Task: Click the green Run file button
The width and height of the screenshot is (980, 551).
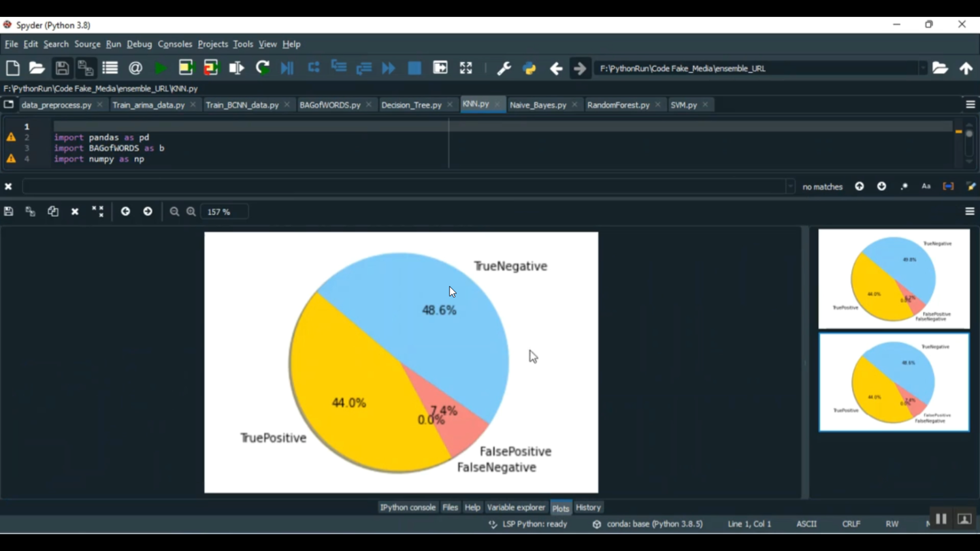Action: [160, 68]
